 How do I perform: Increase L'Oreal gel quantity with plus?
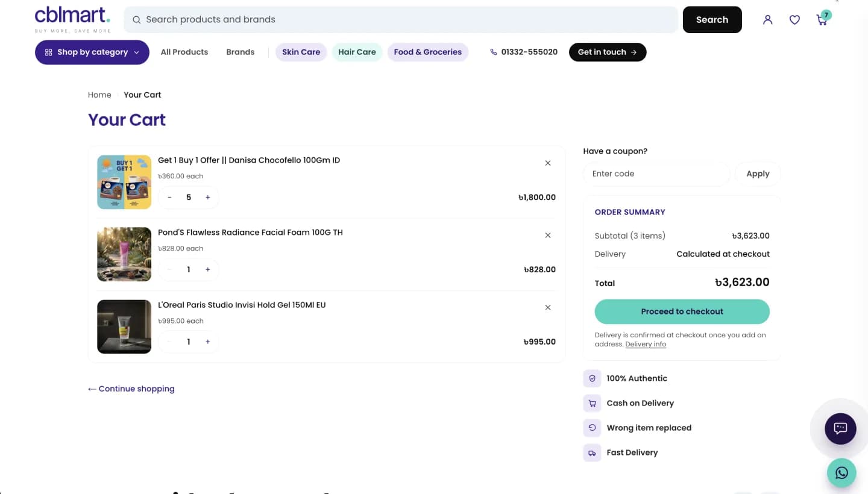coord(208,342)
